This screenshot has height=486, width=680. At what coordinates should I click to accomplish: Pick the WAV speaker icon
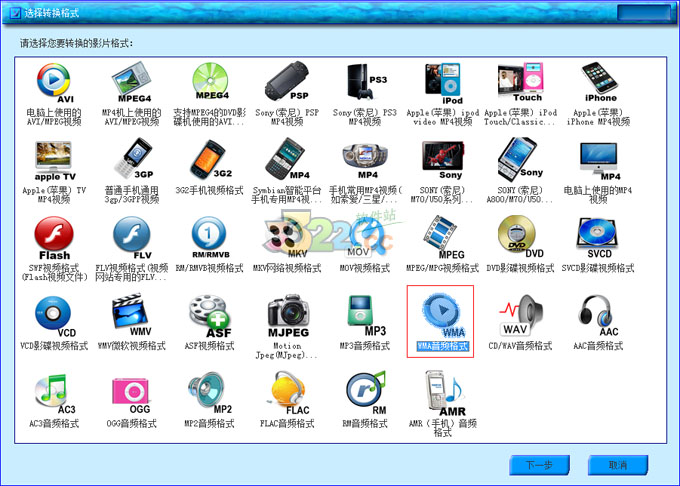tap(520, 315)
